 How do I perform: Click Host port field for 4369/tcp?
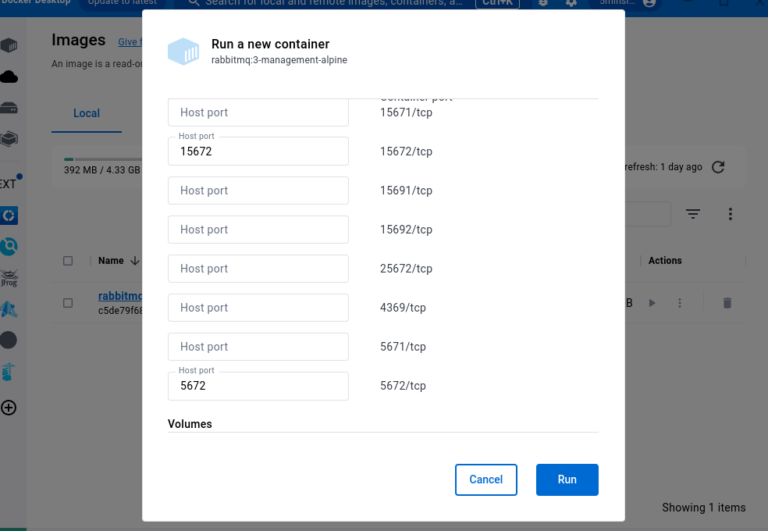tap(258, 308)
